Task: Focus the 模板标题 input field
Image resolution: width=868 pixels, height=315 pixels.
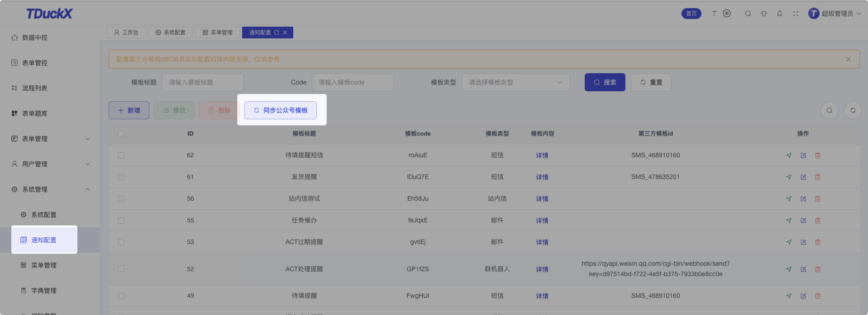Action: tap(203, 82)
